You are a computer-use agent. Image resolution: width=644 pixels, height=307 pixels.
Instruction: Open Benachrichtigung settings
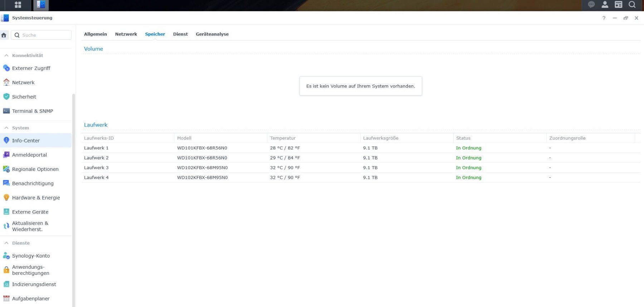[x=36, y=183]
